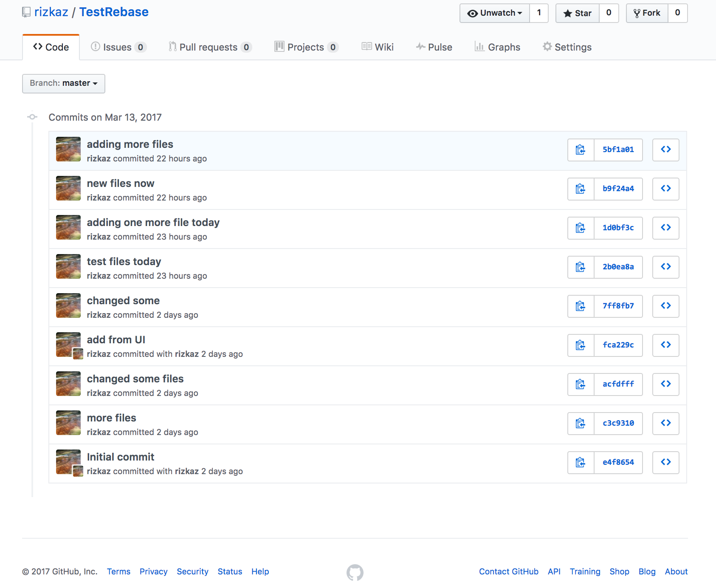716x588 pixels.
Task: Open commit hash fca229c
Action: pos(618,345)
